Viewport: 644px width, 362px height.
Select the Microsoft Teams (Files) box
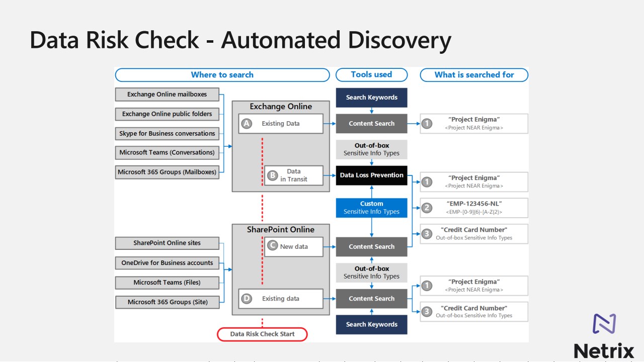point(167,283)
